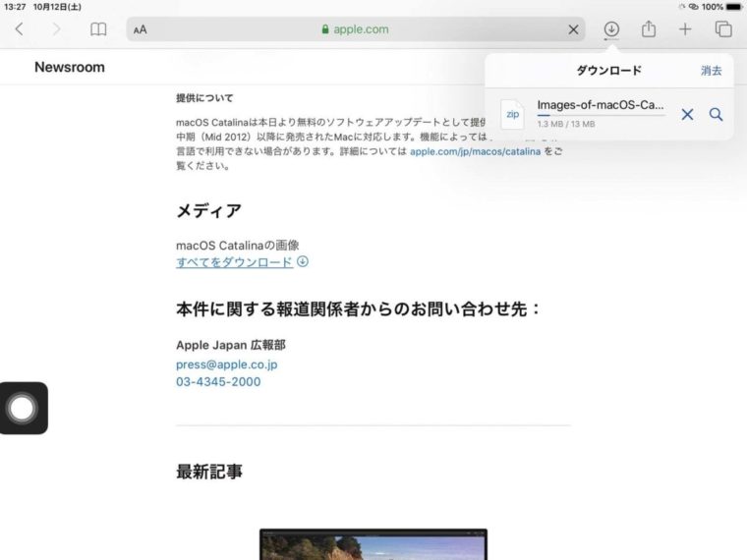The image size is (747, 560).
Task: Select the メディア heading
Action: pos(209,210)
